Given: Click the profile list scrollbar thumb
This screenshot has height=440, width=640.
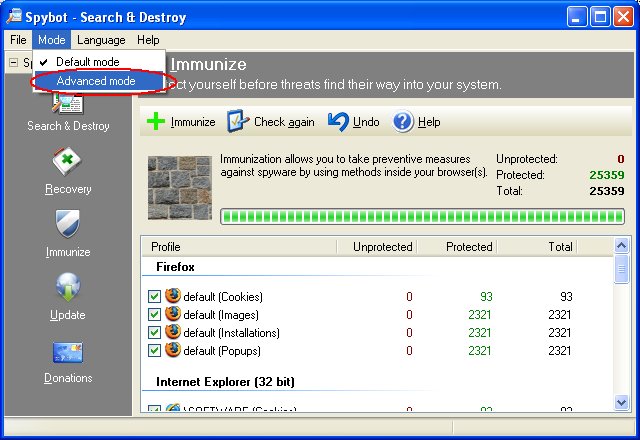Looking at the screenshot, I should tap(621, 269).
